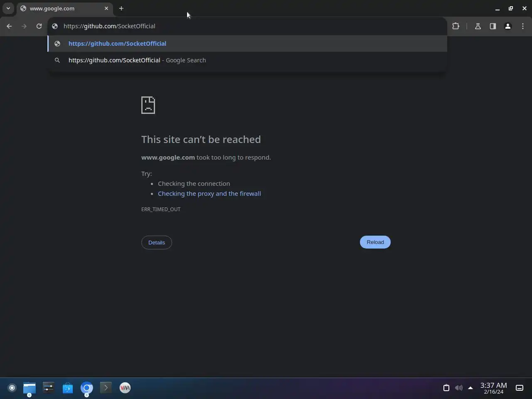
Task: Expand hidden system tray icons arrow
Action: (x=470, y=388)
